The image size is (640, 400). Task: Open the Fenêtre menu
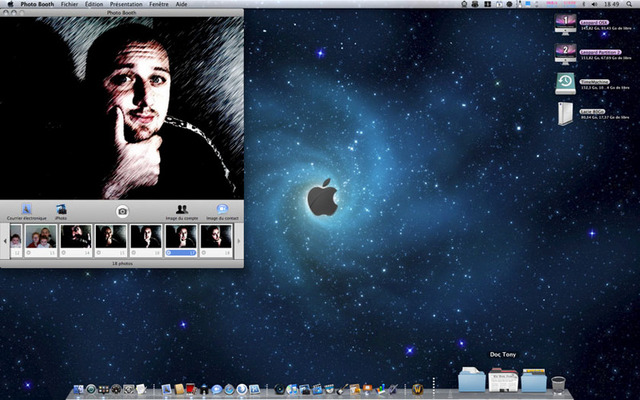point(159,4)
